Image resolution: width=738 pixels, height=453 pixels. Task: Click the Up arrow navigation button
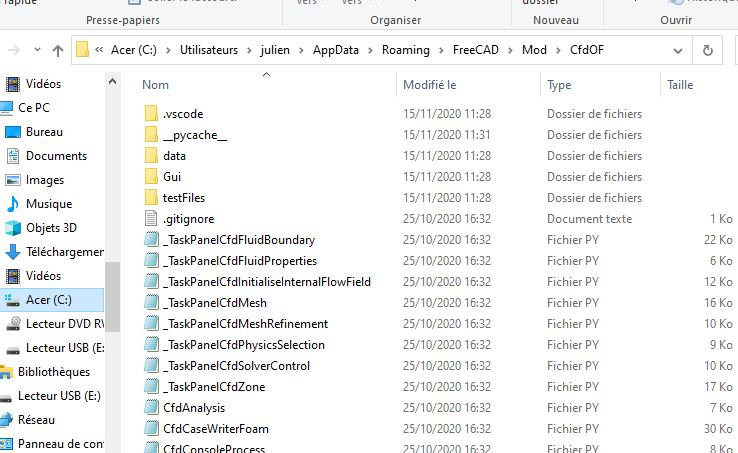pyautogui.click(x=58, y=50)
